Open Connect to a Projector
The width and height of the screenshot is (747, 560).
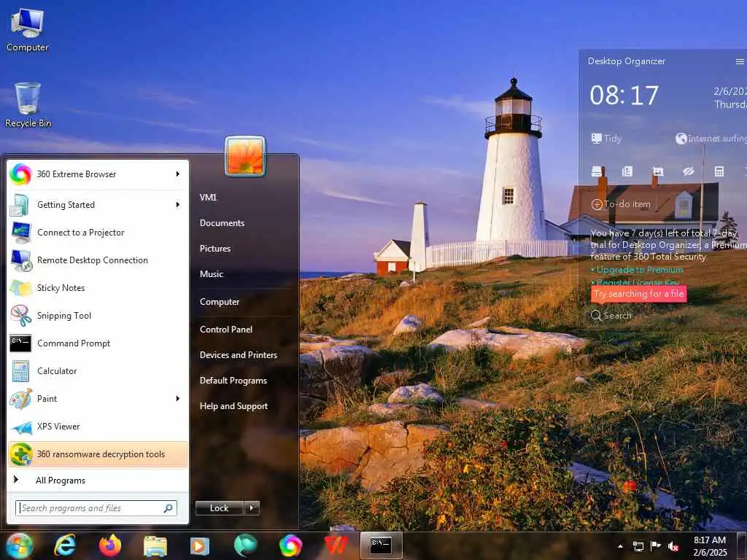point(98,233)
